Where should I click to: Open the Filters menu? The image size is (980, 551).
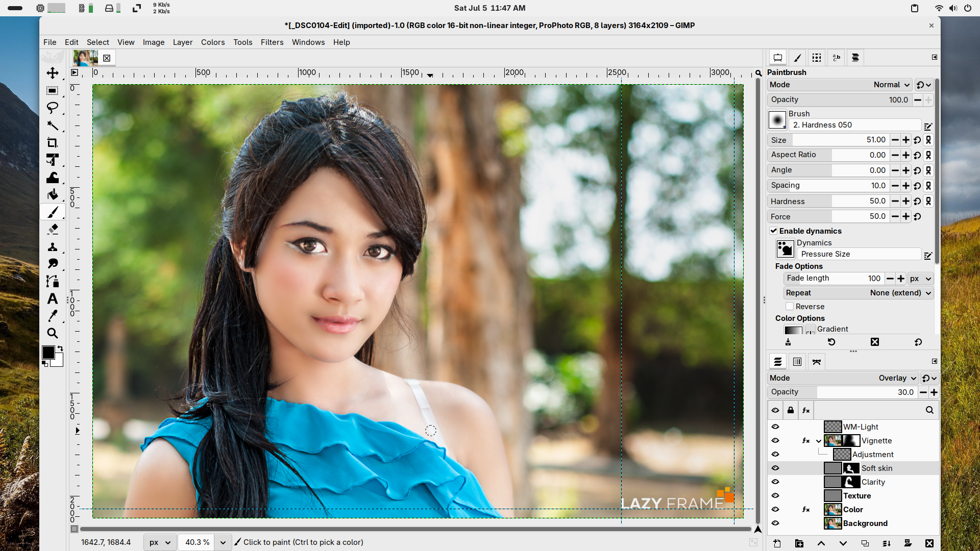pyautogui.click(x=272, y=42)
